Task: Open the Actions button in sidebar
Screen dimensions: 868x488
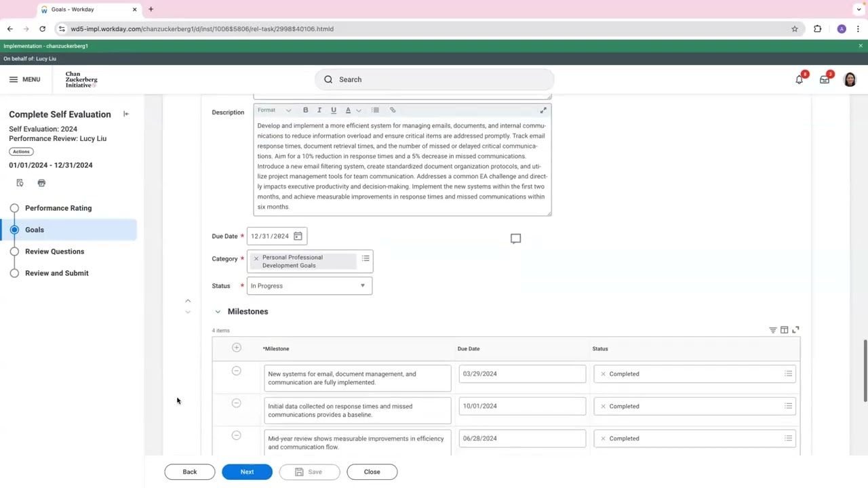Action: [x=21, y=152]
